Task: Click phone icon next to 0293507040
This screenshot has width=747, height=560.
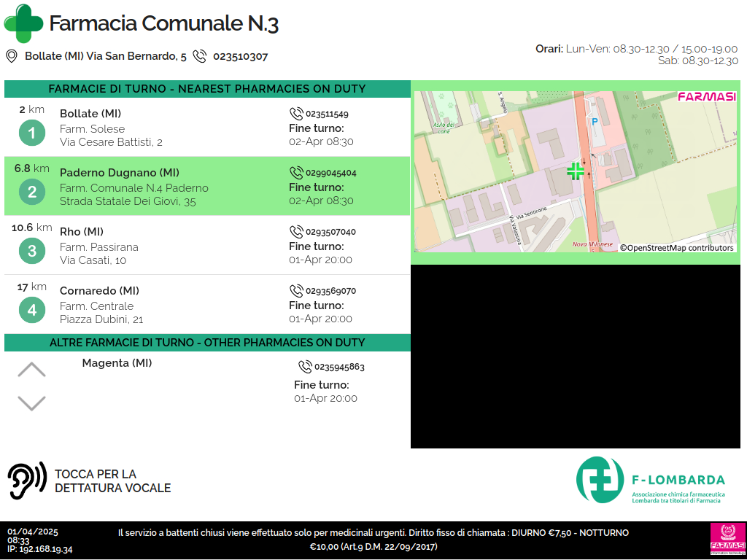Action: (x=296, y=232)
